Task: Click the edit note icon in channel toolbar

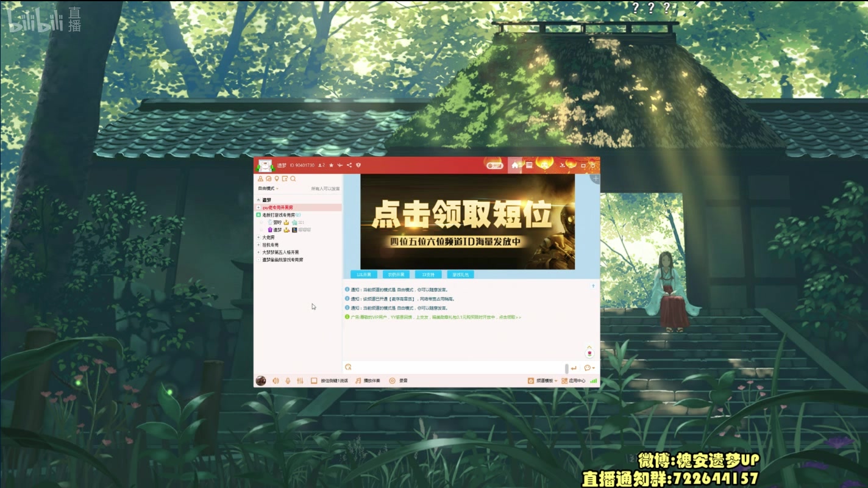Action: click(285, 179)
